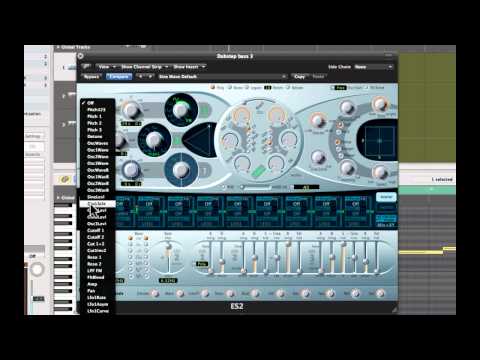Click the ES2 window close button
This screenshot has height=360, width=480.
80,56
